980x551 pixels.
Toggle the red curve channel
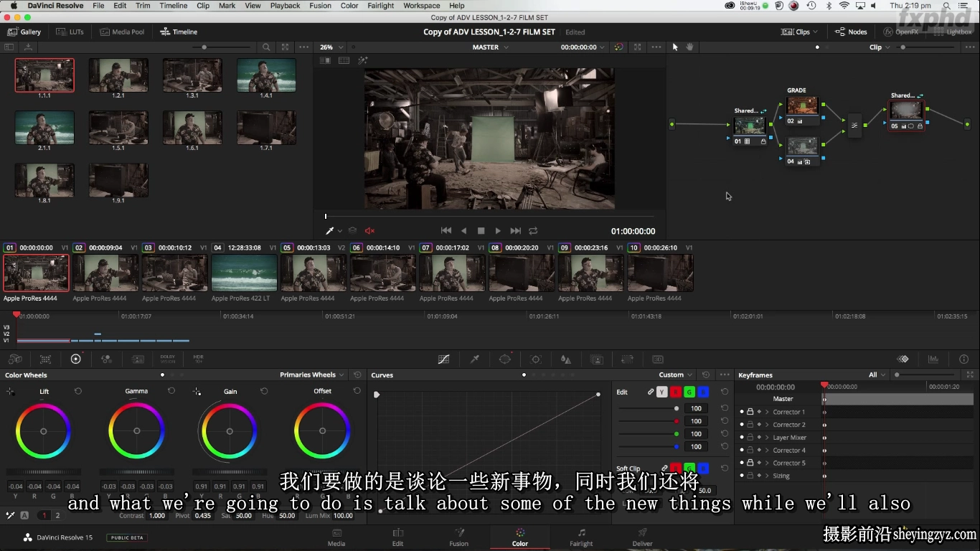coord(676,392)
